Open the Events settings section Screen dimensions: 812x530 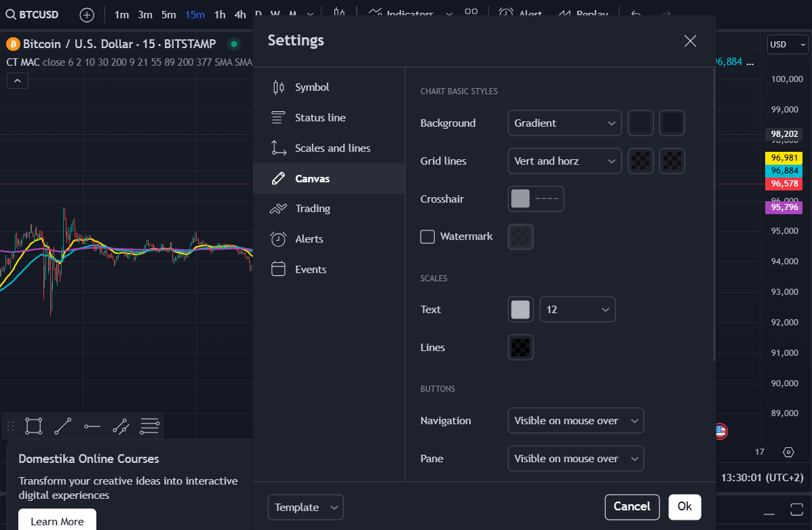coord(311,269)
